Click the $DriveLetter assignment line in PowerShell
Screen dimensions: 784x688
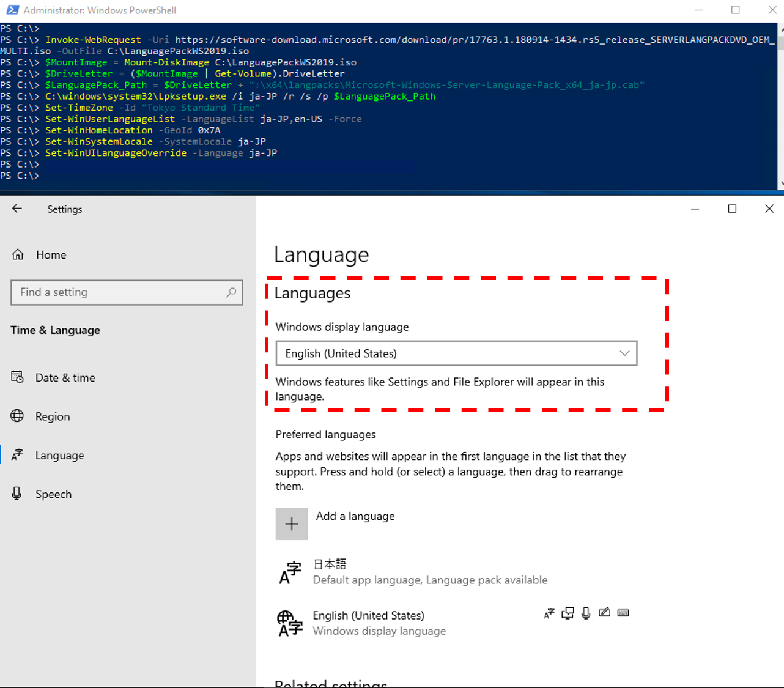195,73
